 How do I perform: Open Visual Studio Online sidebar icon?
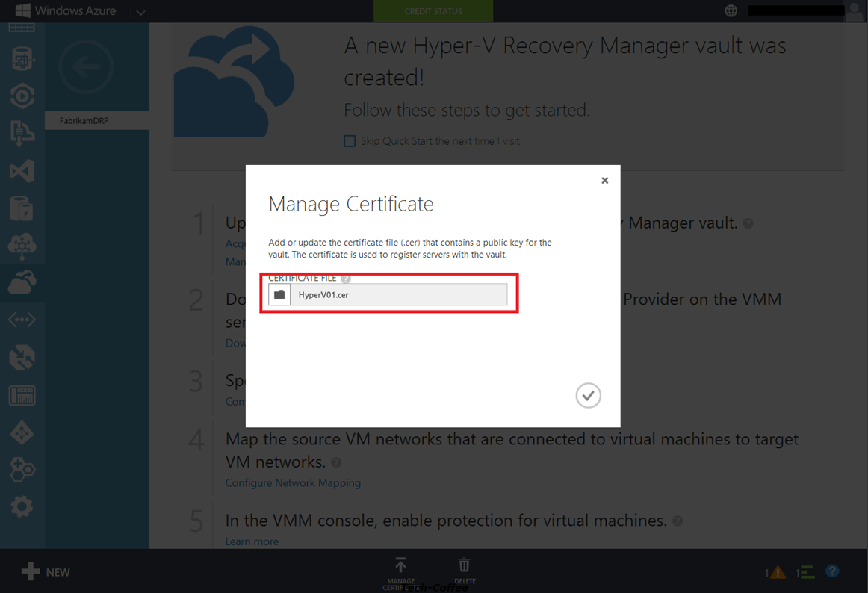click(22, 171)
